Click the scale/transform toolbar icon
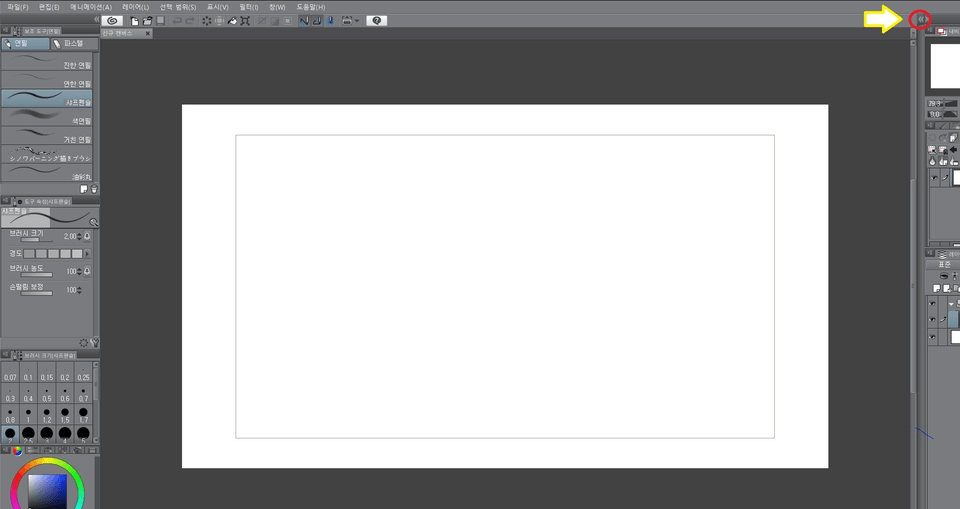 245,21
